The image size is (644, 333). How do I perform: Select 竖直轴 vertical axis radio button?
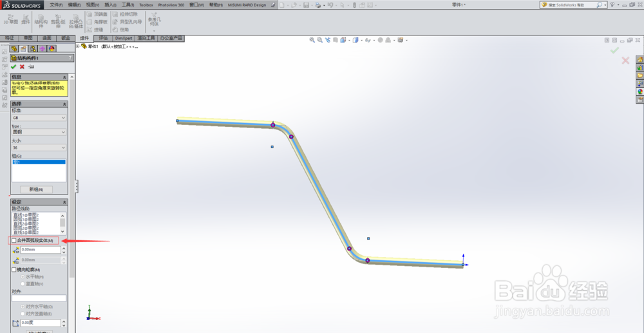coord(23,284)
